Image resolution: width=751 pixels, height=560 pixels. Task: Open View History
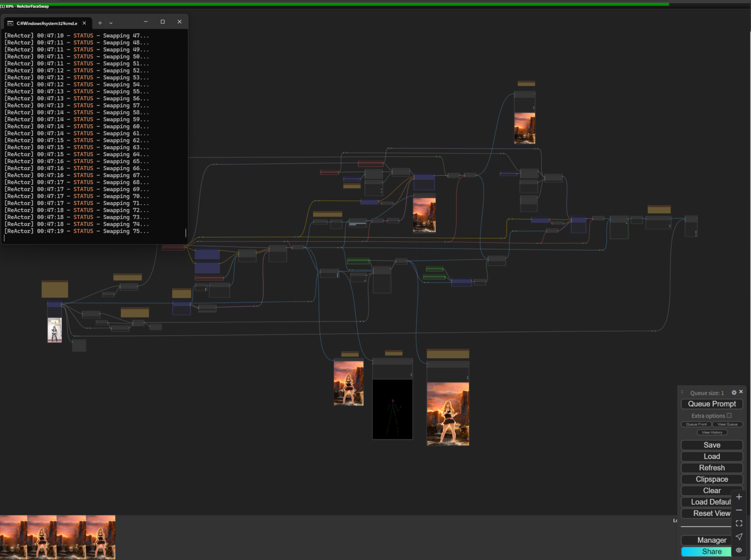tap(712, 432)
